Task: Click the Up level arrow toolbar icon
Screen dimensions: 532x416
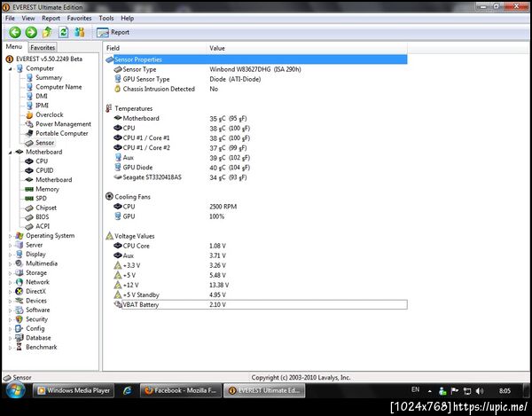Action: (x=47, y=33)
